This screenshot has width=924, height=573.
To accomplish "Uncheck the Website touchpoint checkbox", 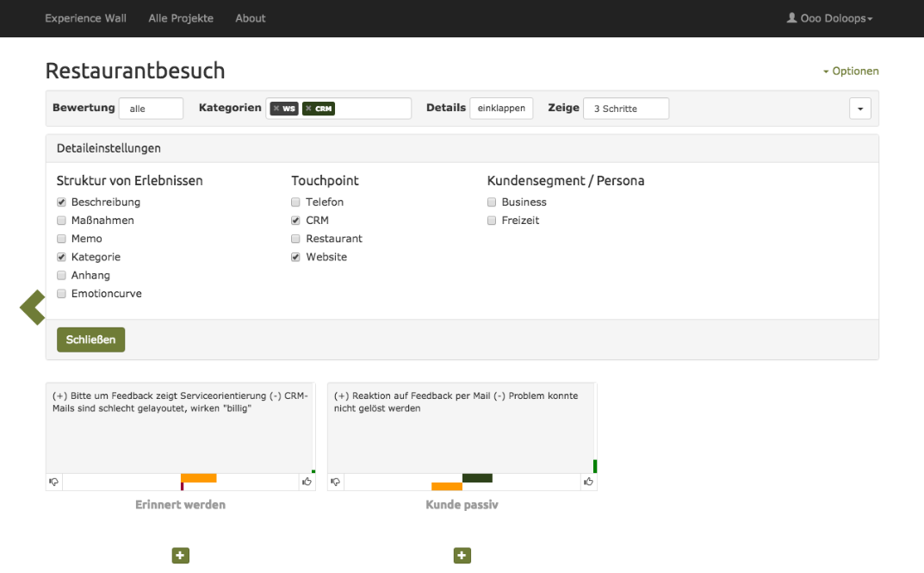I will (x=296, y=257).
